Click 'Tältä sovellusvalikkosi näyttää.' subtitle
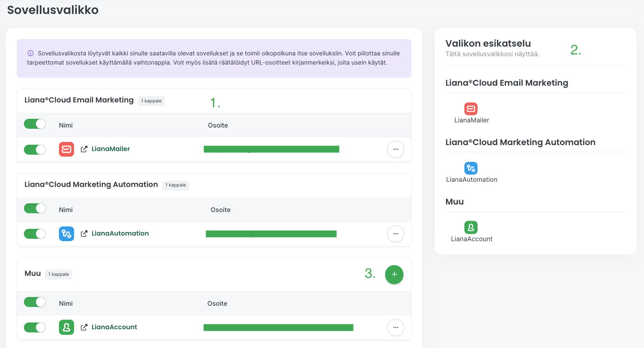The width and height of the screenshot is (644, 348). (492, 54)
